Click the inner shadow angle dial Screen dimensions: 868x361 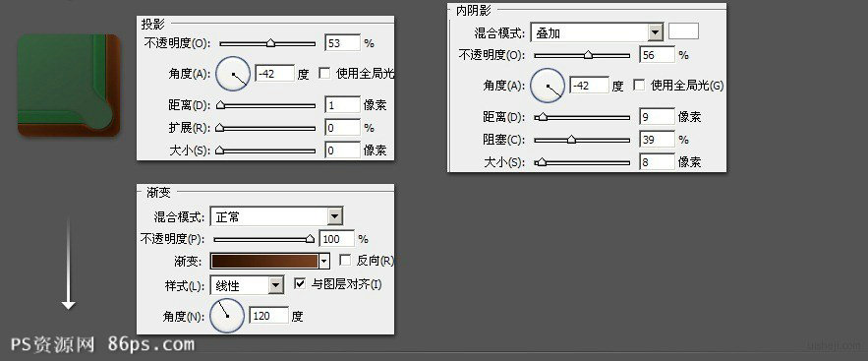coord(548,86)
